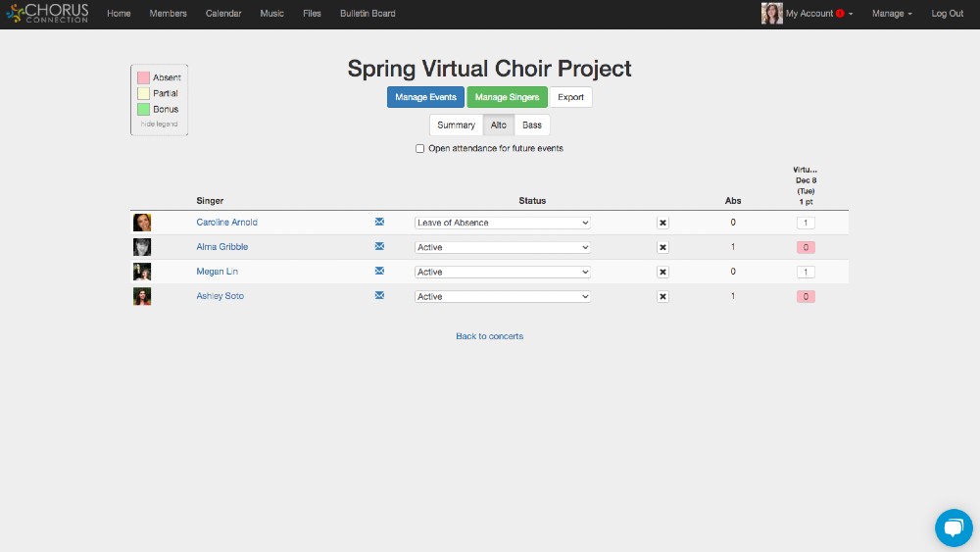Email Alma Gribble via envelope icon
The width and height of the screenshot is (980, 552).
pyautogui.click(x=379, y=246)
